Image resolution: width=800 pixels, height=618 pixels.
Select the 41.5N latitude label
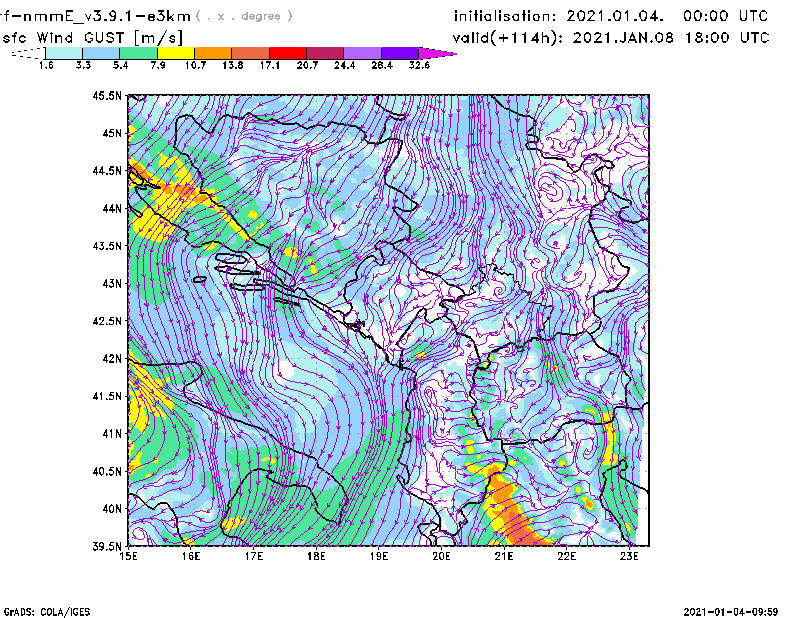107,396
